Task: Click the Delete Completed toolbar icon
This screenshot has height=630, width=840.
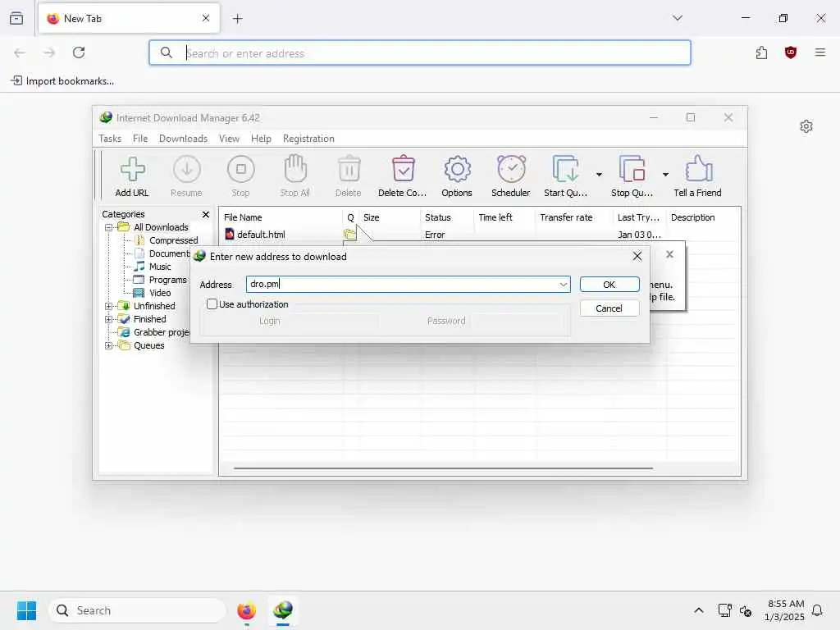Action: click(403, 169)
